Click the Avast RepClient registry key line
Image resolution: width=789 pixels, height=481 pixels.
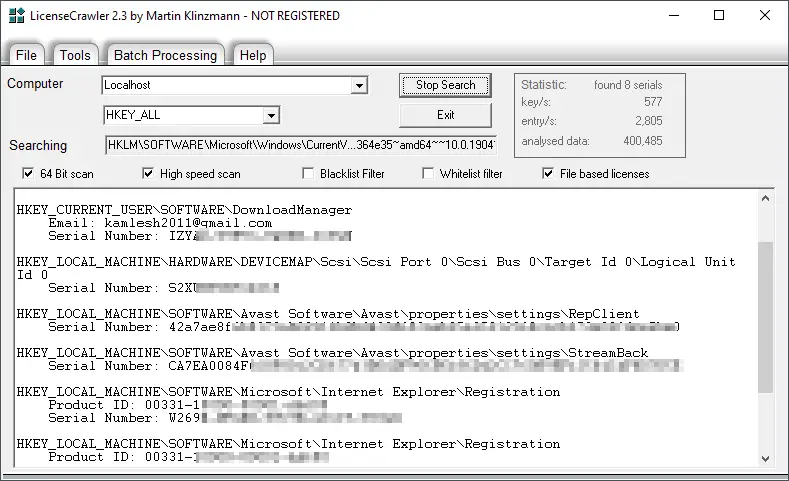click(x=328, y=314)
